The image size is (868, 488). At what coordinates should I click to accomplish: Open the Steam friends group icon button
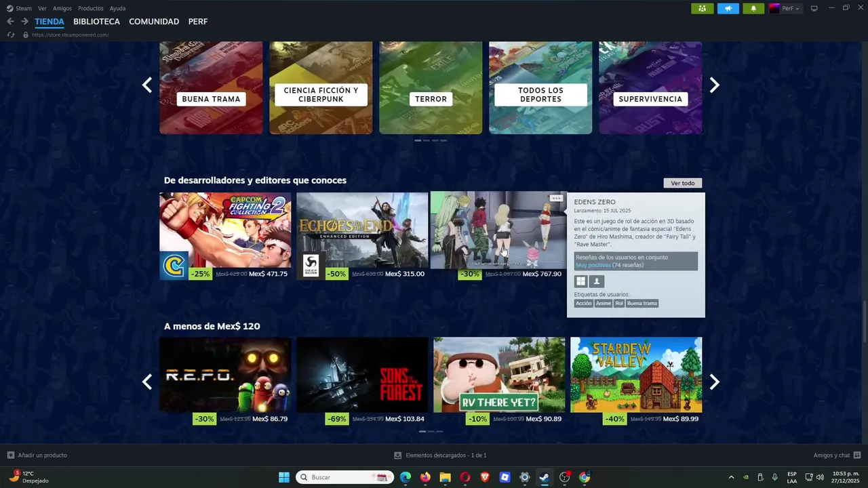pos(703,8)
